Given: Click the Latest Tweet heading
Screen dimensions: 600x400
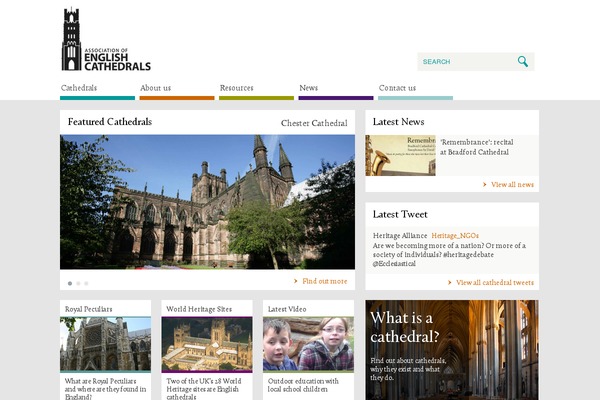Looking at the screenshot, I should (400, 214).
